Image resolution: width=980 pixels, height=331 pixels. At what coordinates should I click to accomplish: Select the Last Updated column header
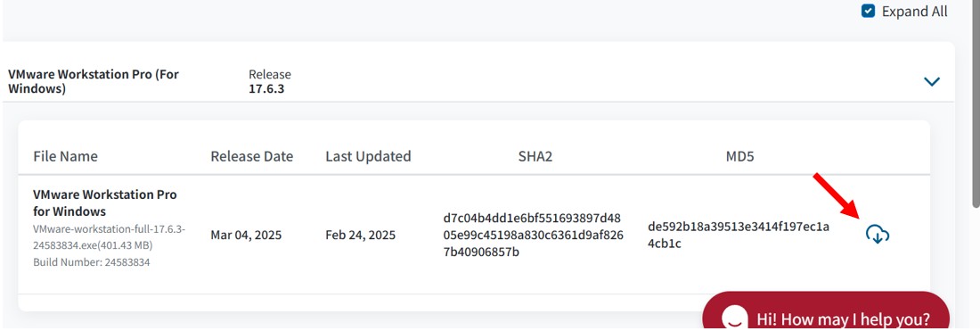pos(368,156)
